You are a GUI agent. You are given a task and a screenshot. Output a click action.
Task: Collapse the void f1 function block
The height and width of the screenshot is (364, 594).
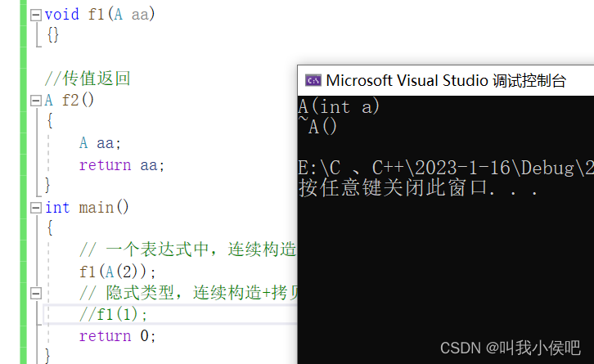click(x=35, y=15)
